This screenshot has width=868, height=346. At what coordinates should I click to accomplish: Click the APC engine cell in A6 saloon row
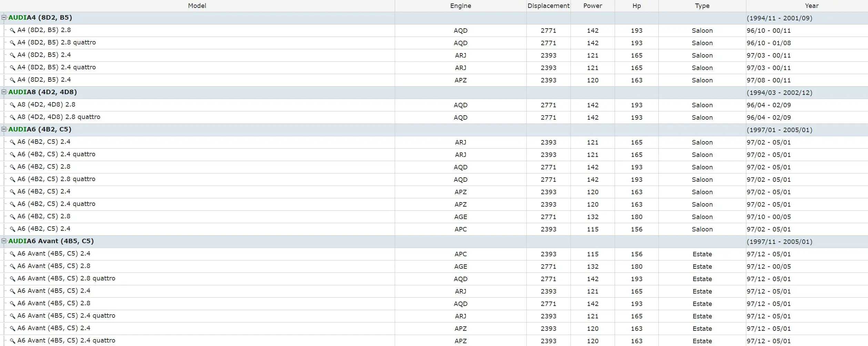point(461,229)
